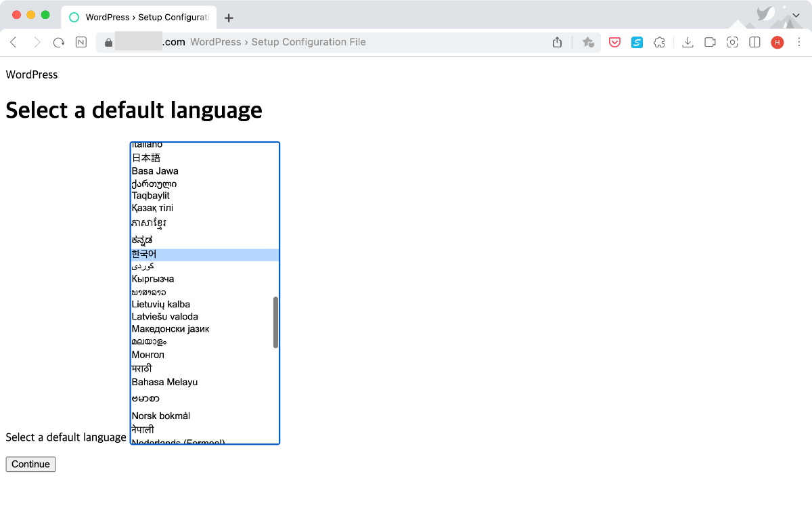This screenshot has width=812, height=524.
Task: Select the WordPress Setup Configuration tab
Action: coord(139,17)
